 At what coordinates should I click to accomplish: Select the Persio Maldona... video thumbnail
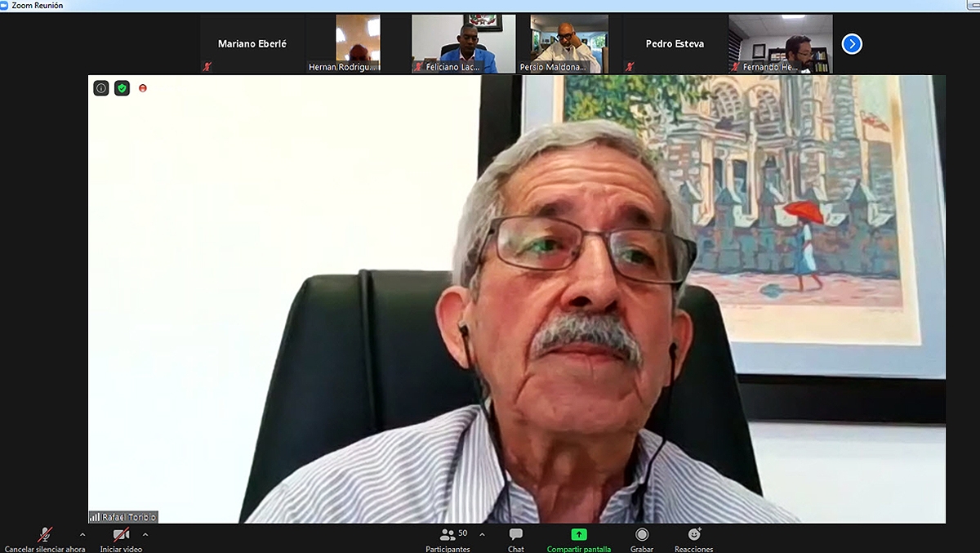pos(568,44)
